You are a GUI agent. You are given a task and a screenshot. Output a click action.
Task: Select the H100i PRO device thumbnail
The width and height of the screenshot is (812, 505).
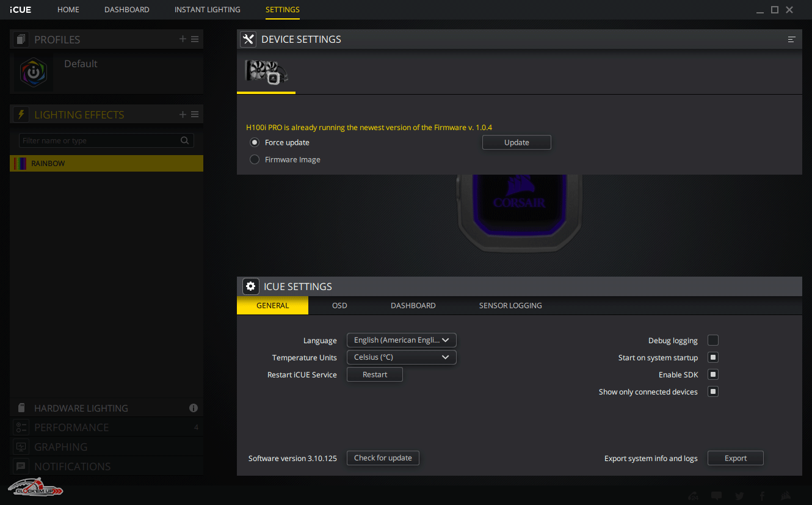click(x=266, y=72)
